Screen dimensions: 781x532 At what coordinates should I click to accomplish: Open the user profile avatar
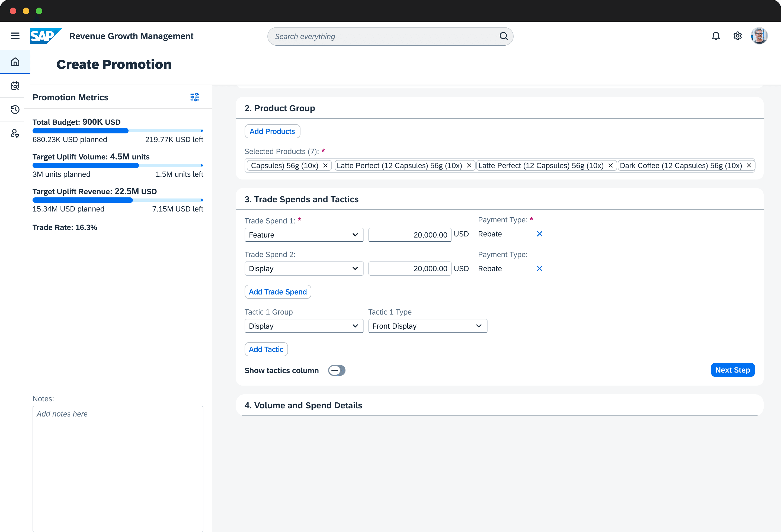pos(759,36)
